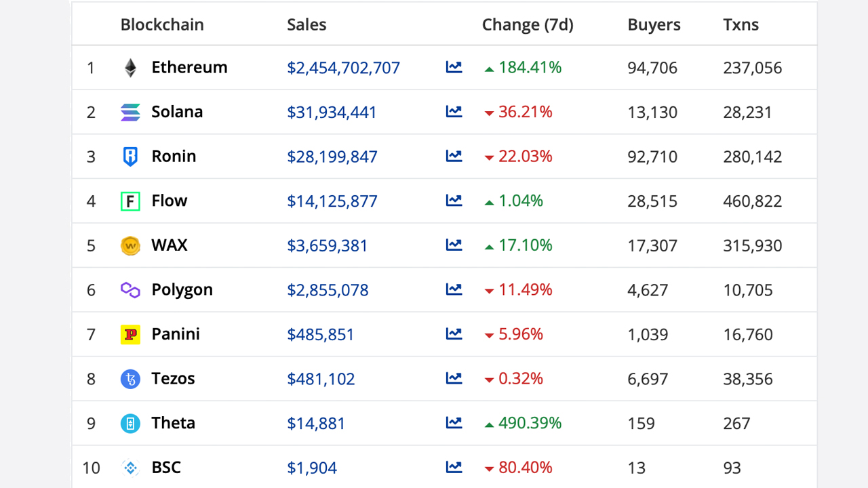The height and width of the screenshot is (488, 868).
Task: Select the BSC diamond logo
Action: [130, 468]
